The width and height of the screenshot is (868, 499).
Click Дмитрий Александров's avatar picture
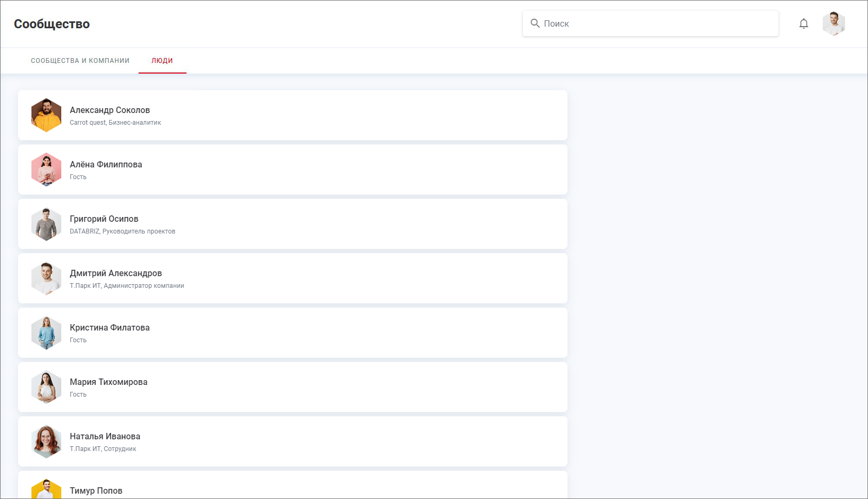(46, 278)
